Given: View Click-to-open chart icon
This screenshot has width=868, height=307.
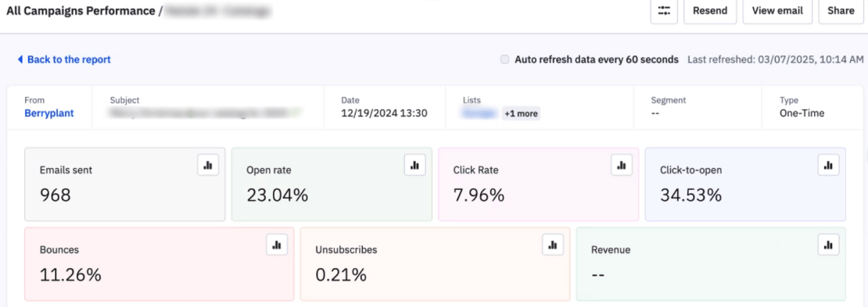Looking at the screenshot, I should pos(828,165).
